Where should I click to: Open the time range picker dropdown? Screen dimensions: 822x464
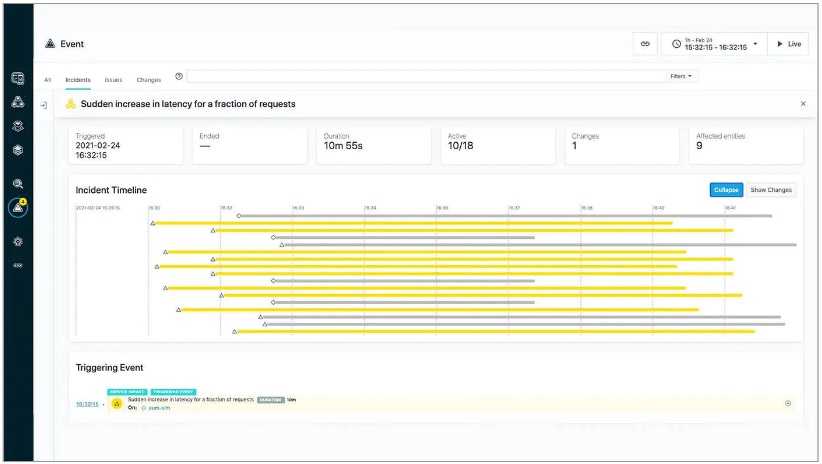715,44
